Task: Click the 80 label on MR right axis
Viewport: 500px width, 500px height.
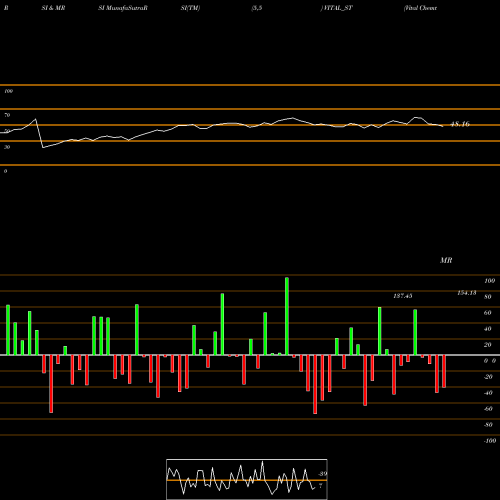Action: (x=488, y=297)
